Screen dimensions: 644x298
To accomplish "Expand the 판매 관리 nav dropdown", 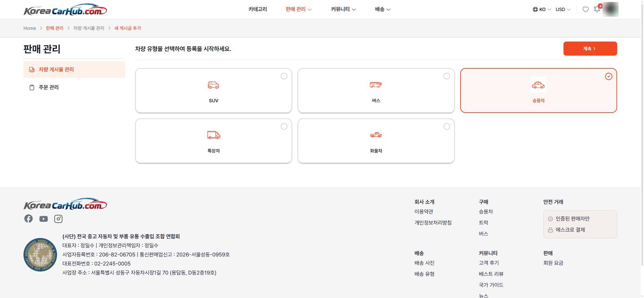I will pos(299,9).
